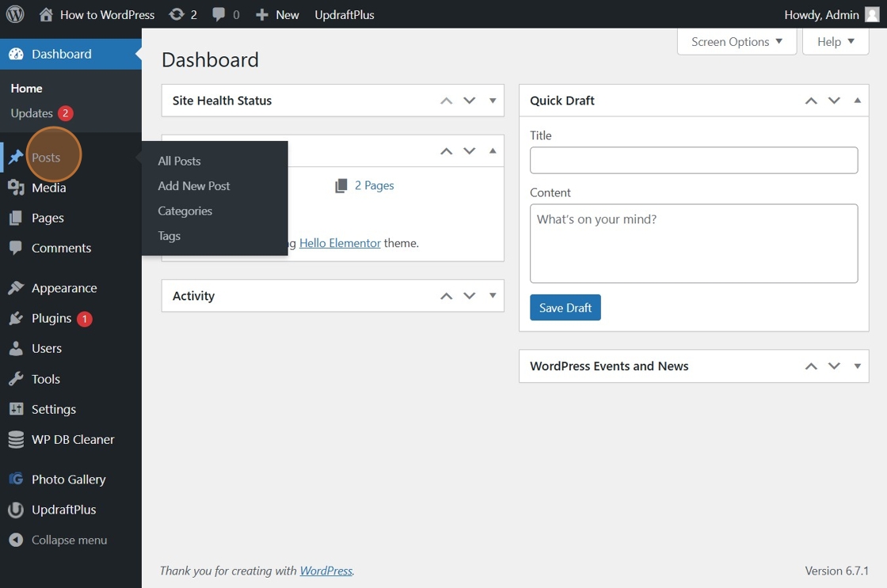The image size is (887, 588).
Task: Click the Pages icon in sidebar
Action: [x=16, y=218]
